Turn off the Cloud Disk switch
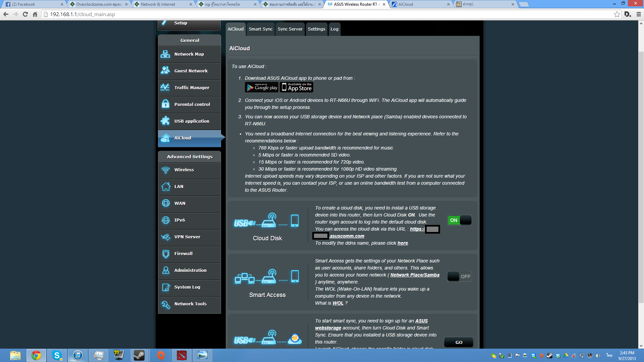The image size is (644, 362). pyautogui.click(x=459, y=220)
